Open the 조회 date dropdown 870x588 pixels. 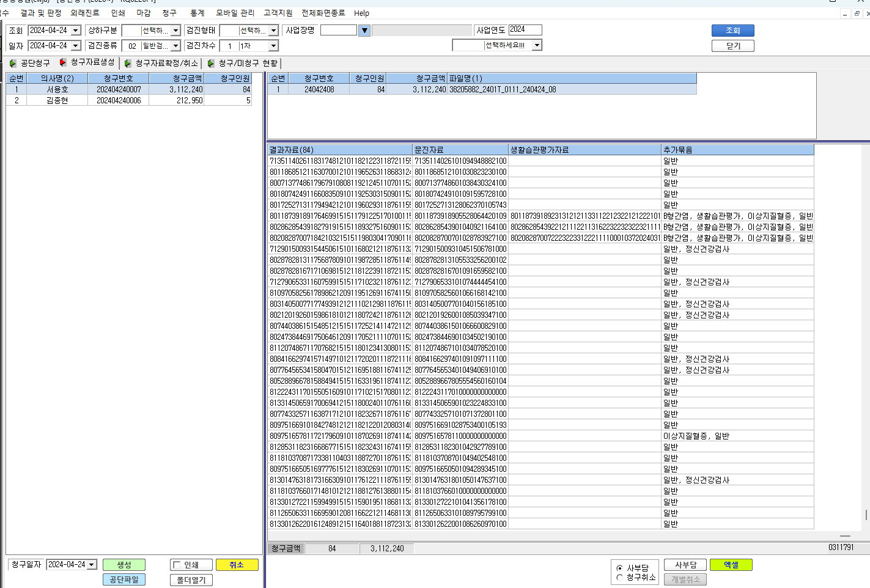[76, 31]
